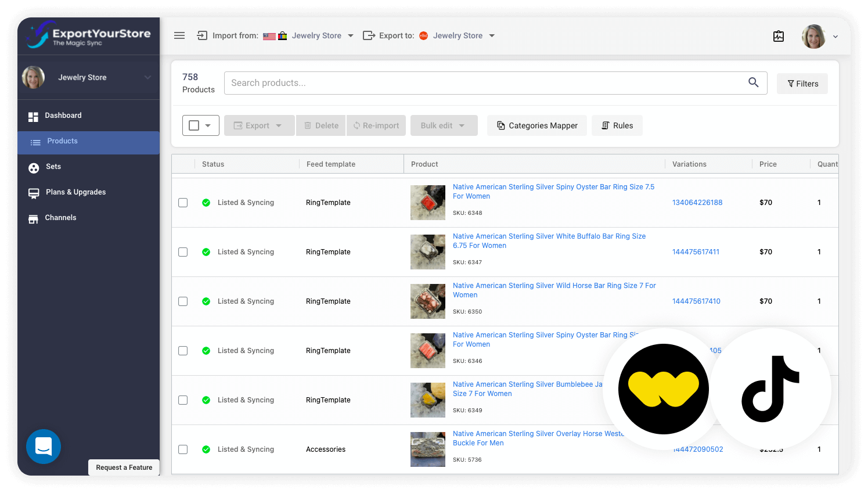Click the Import from arrow icon
Viewport: 868px width, 493px height.
coord(202,35)
